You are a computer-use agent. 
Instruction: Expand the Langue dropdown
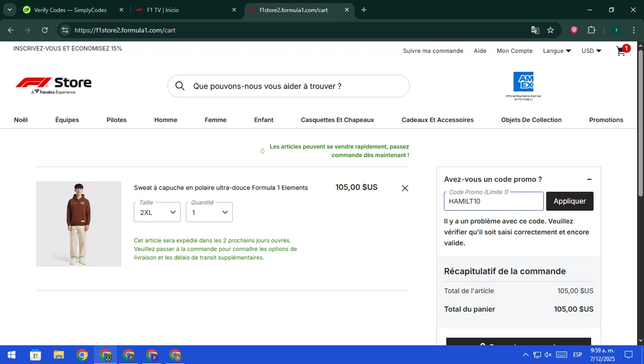tap(557, 51)
